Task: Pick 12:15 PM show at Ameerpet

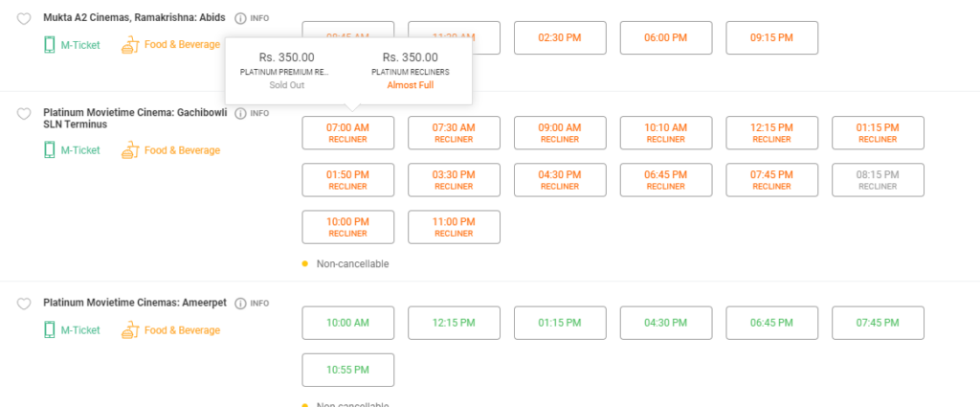Action: 454,323
